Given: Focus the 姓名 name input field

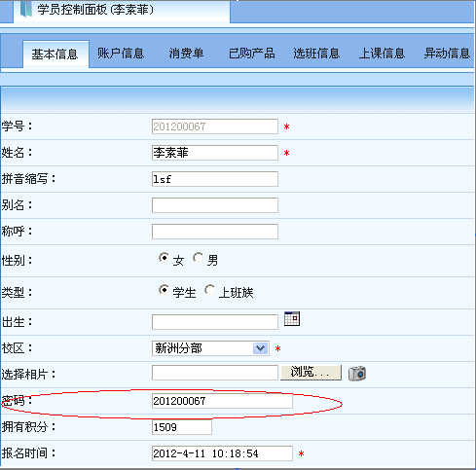Looking at the screenshot, I should tap(215, 153).
